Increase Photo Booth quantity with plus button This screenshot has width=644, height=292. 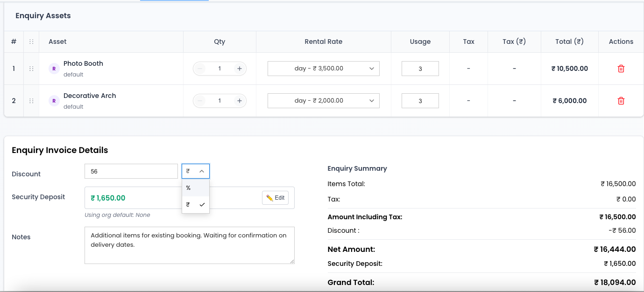click(239, 68)
